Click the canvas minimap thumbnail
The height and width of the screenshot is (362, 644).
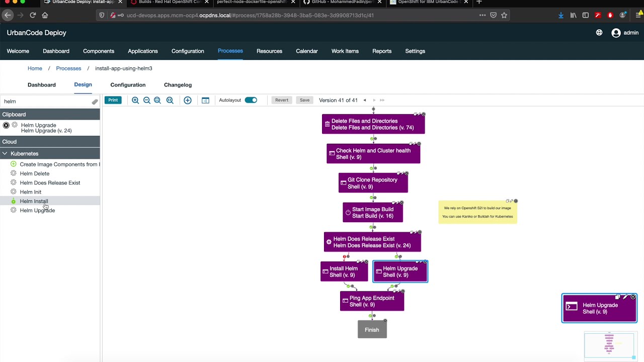coord(610,346)
